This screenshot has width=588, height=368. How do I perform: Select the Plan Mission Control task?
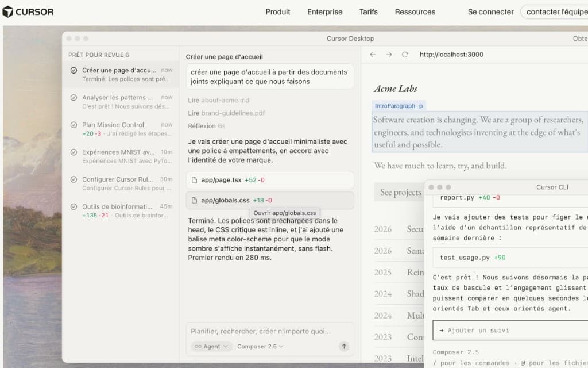pos(121,129)
